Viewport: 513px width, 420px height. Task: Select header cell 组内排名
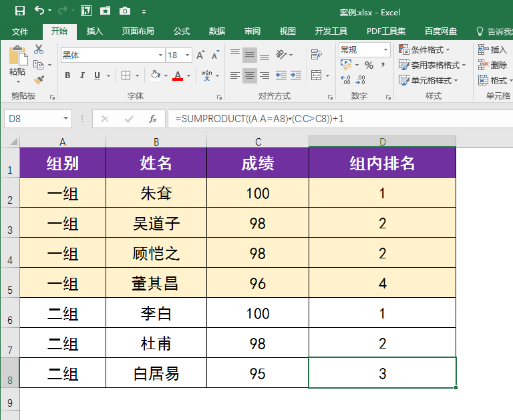pos(382,162)
